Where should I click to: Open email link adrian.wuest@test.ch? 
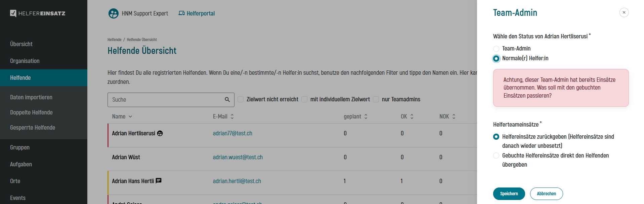238,157
